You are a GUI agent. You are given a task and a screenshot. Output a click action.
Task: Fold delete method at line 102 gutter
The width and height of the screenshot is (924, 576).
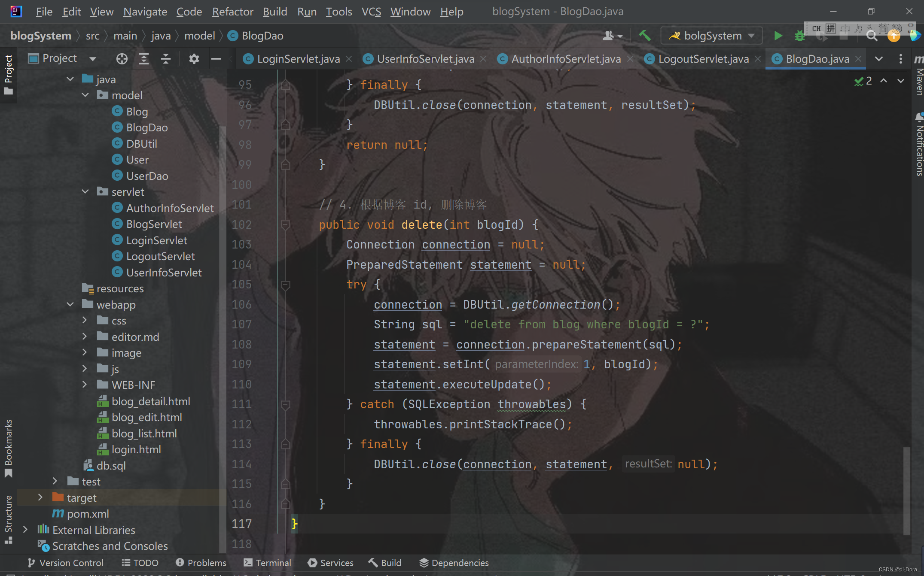(285, 224)
